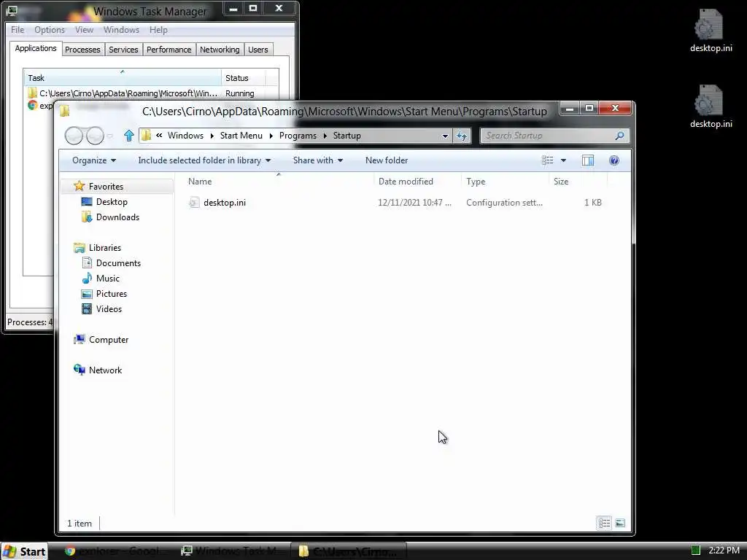Click the Libraries icon in navigation pane
The image size is (747, 560).
[79, 248]
